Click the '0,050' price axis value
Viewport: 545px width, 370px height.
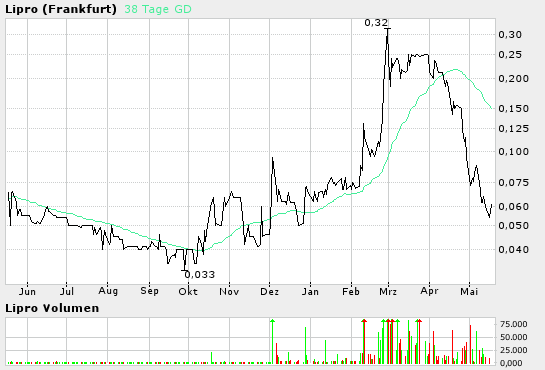point(513,225)
